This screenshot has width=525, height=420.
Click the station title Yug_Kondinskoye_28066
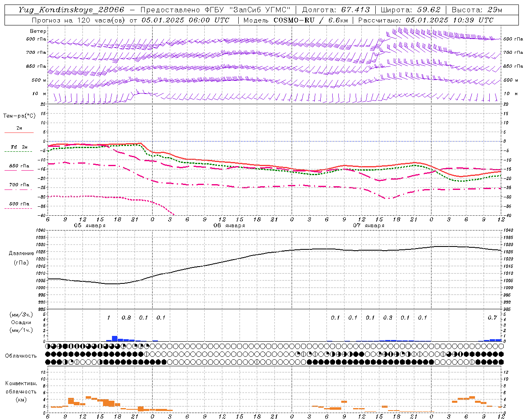point(71,10)
